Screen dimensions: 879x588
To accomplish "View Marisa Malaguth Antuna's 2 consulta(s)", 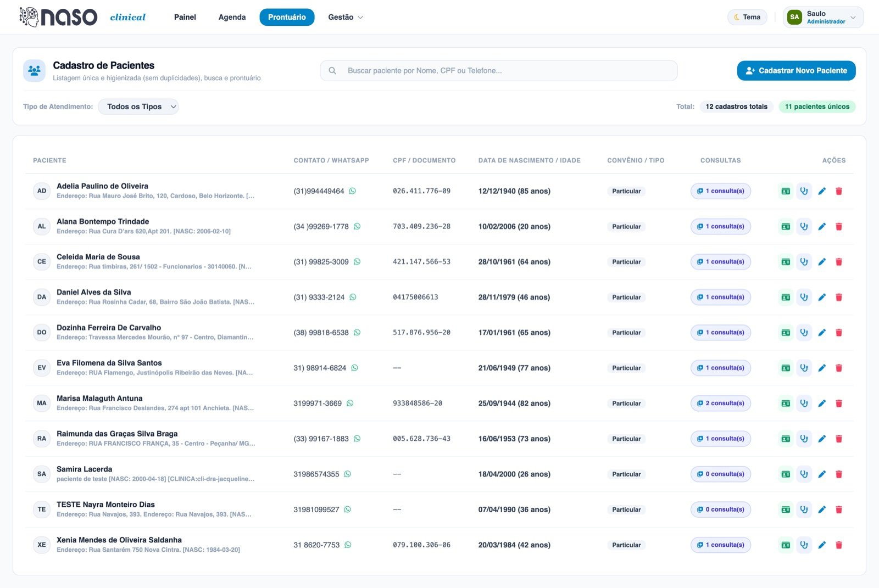I will click(x=721, y=404).
